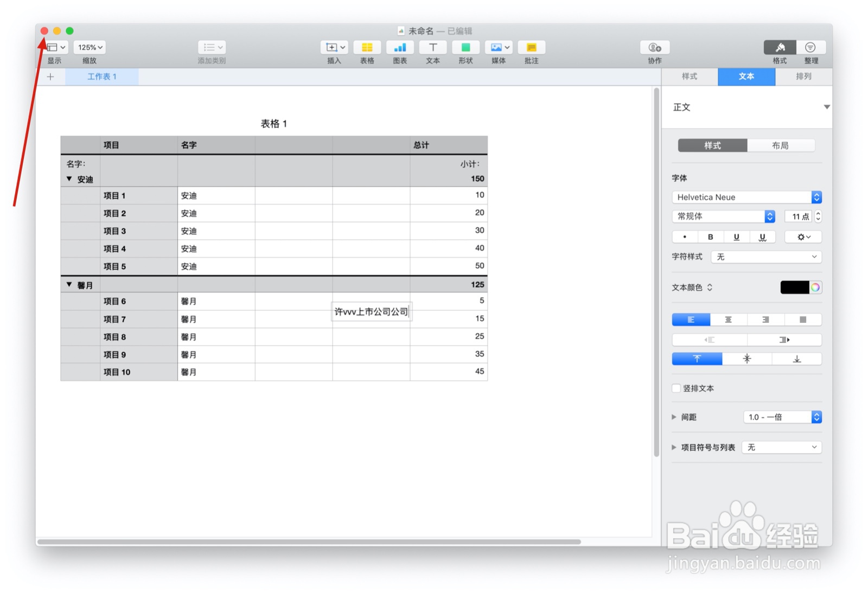Open the Display view options button
Image resolution: width=868 pixels, height=593 pixels.
(x=56, y=47)
